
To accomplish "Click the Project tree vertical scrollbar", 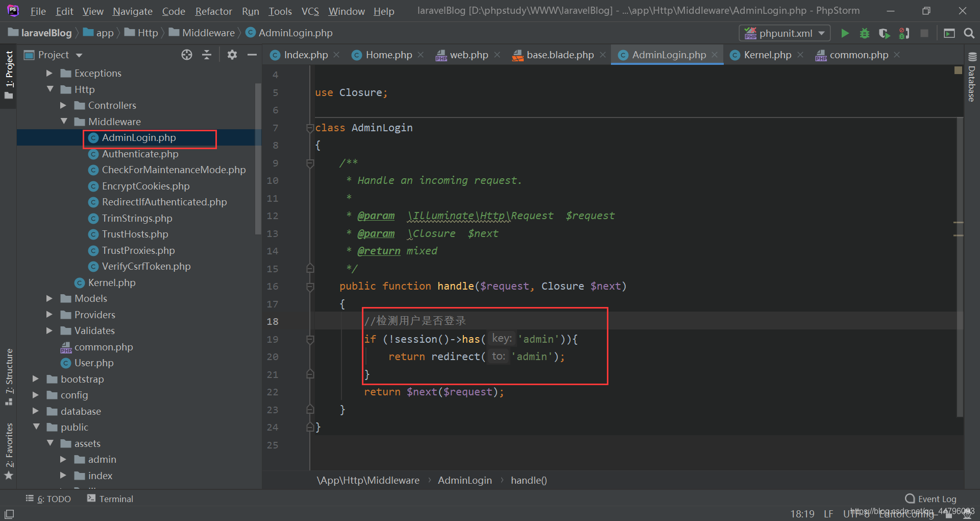I will [258, 158].
